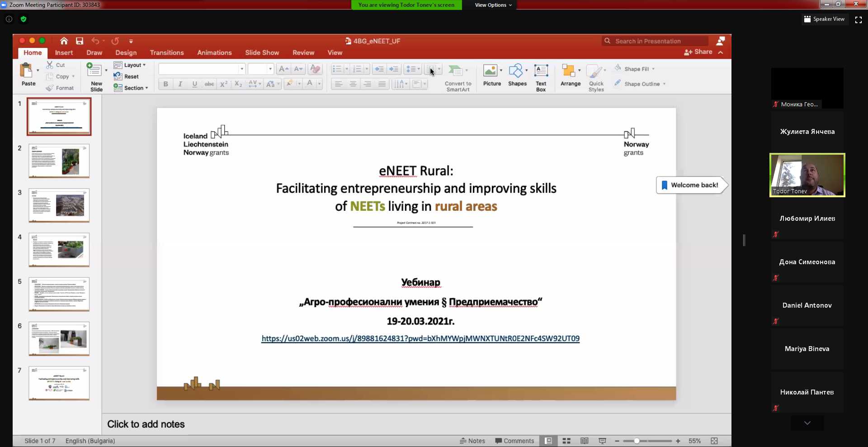Justify the text alignment
The width and height of the screenshot is (868, 447).
point(382,84)
